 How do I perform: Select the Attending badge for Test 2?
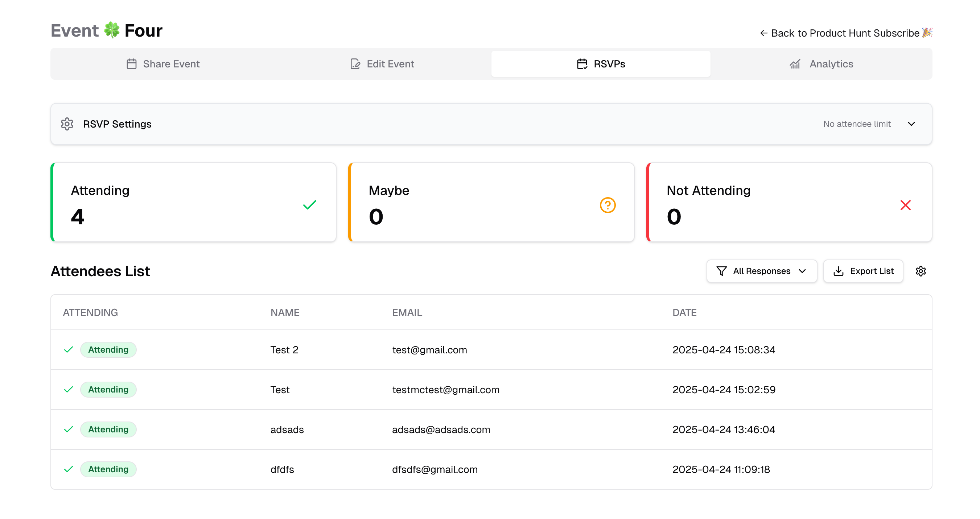tap(108, 349)
